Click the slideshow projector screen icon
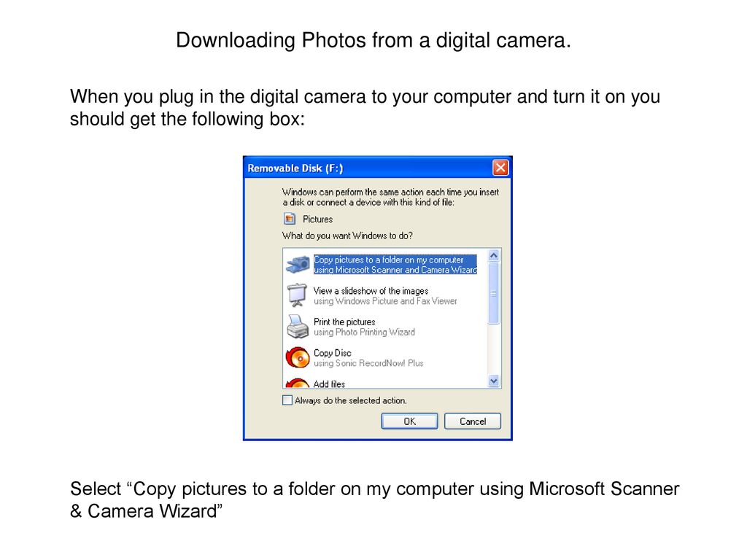 click(298, 295)
